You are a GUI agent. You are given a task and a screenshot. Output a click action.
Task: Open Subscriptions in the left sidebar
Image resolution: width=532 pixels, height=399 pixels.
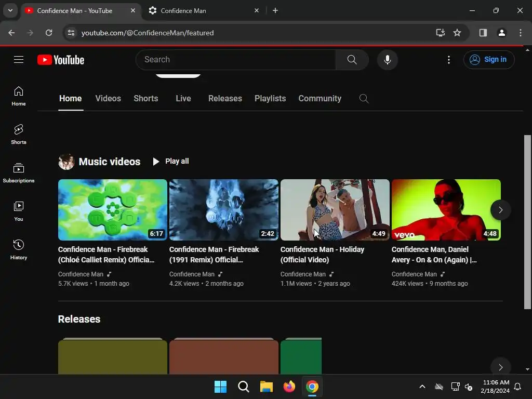(x=19, y=173)
